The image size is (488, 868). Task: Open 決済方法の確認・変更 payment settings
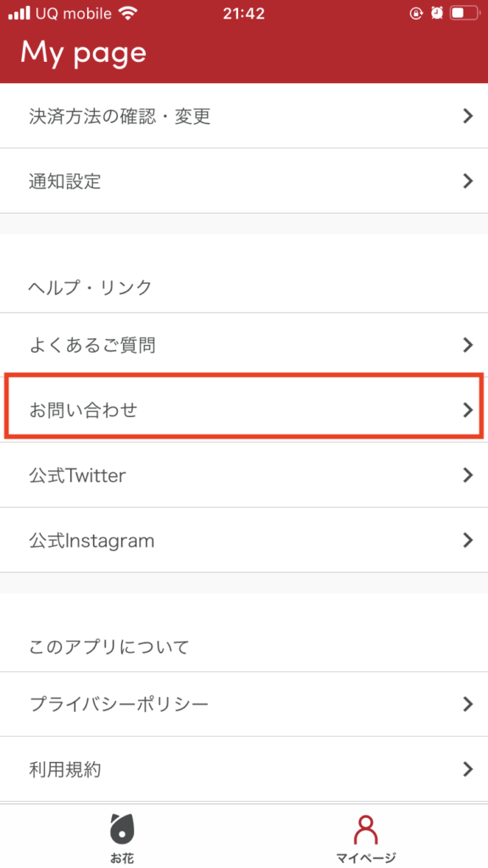coord(244,115)
